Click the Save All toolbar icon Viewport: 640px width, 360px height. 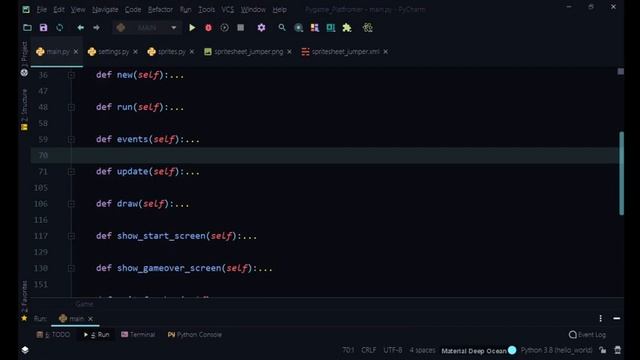43,28
